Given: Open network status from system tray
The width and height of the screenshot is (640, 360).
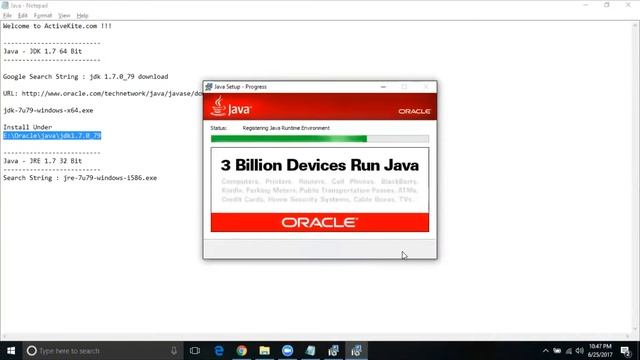Looking at the screenshot, I should pyautogui.click(x=569, y=351).
